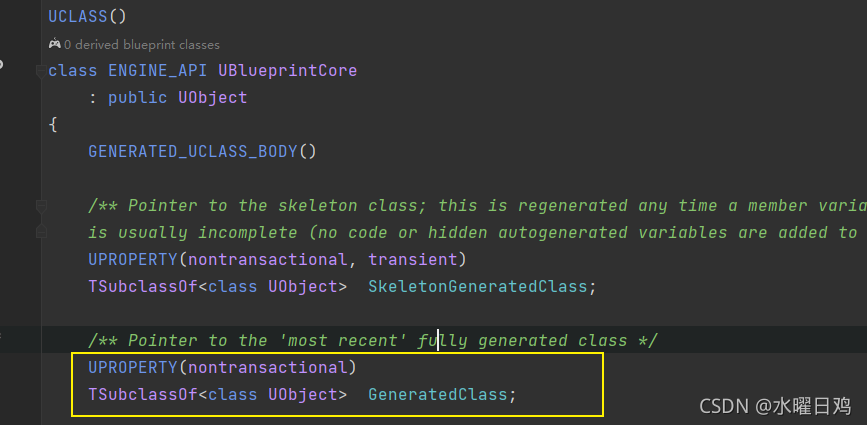The height and width of the screenshot is (425, 867).
Task: Click the UCLASS macro at top
Action: [x=77, y=17]
